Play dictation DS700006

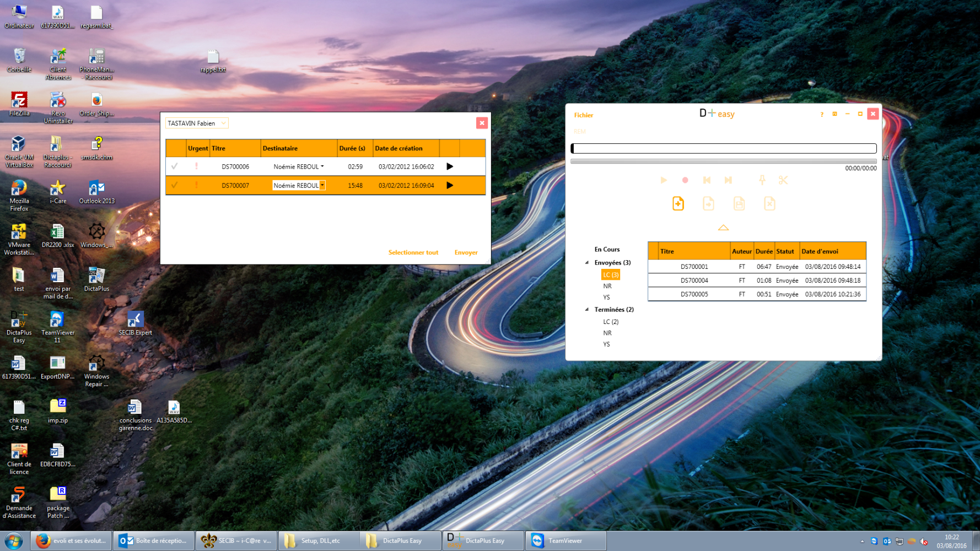click(450, 166)
